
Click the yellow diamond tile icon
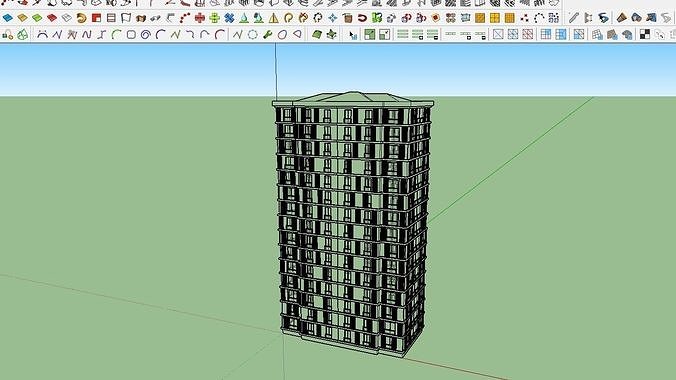(x=22, y=18)
